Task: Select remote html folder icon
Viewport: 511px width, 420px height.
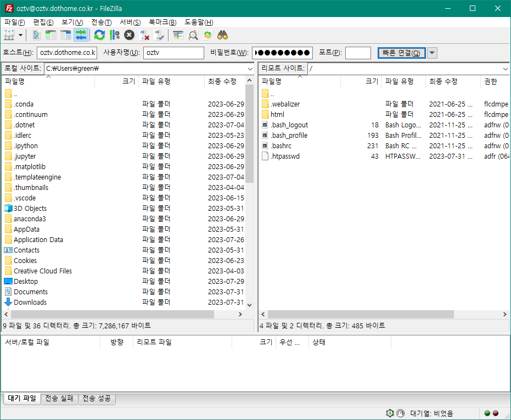Action: [265, 114]
